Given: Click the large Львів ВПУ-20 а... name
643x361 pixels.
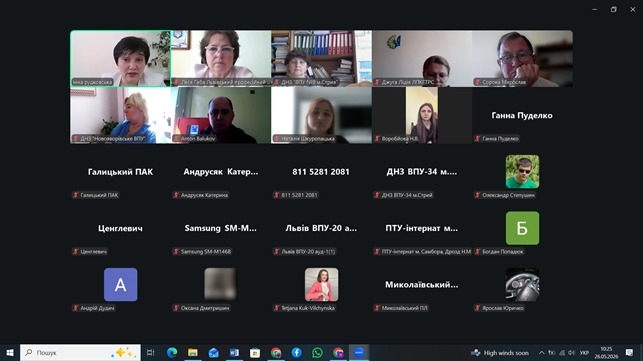Looking at the screenshot, I should (321, 228).
